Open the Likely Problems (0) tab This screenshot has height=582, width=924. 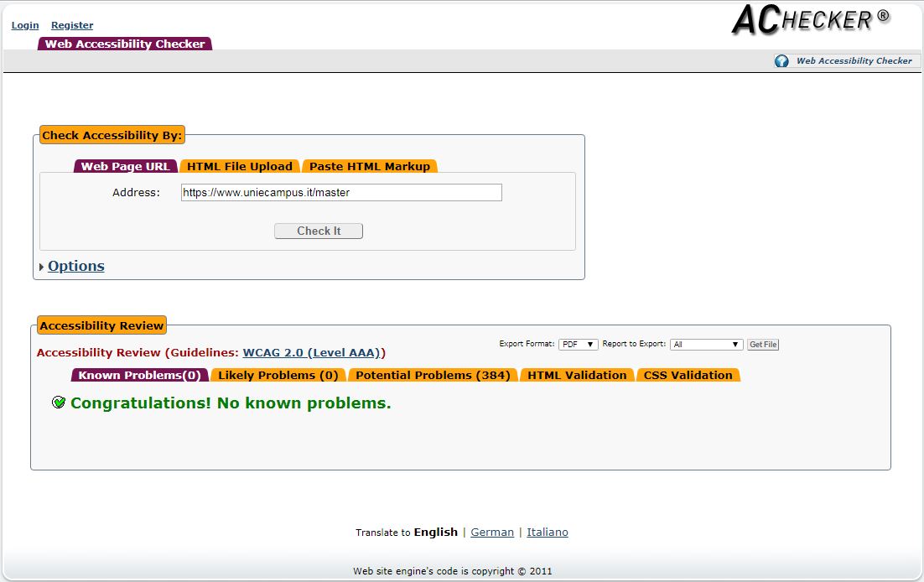tap(278, 375)
